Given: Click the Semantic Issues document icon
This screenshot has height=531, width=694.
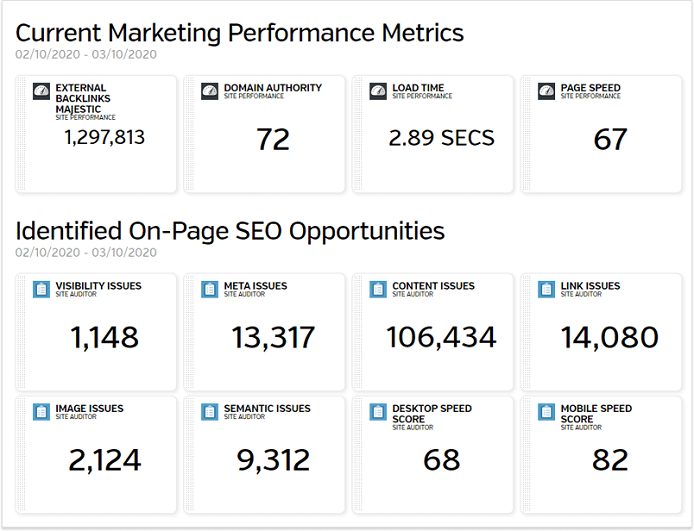Looking at the screenshot, I should (210, 412).
